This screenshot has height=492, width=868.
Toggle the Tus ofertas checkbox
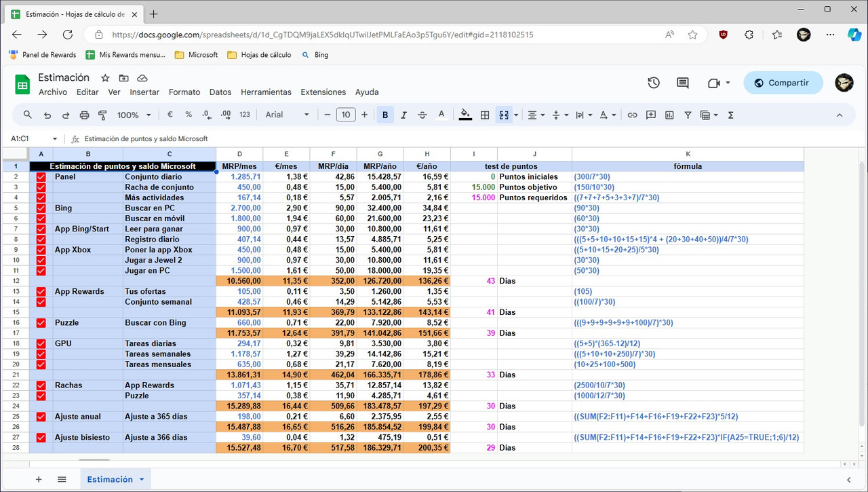coord(41,292)
